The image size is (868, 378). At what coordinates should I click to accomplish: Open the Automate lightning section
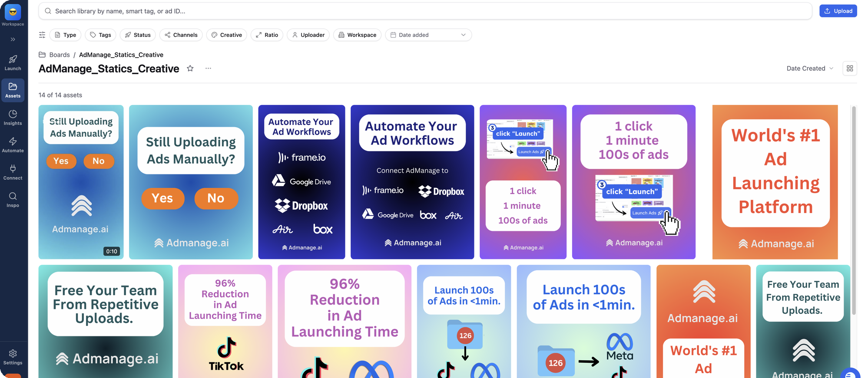[x=13, y=145]
